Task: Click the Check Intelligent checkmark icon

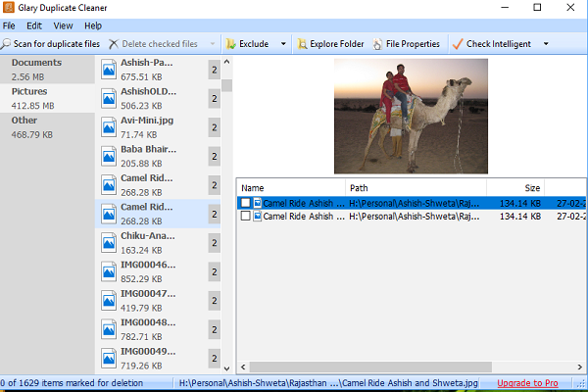Action: pyautogui.click(x=458, y=44)
